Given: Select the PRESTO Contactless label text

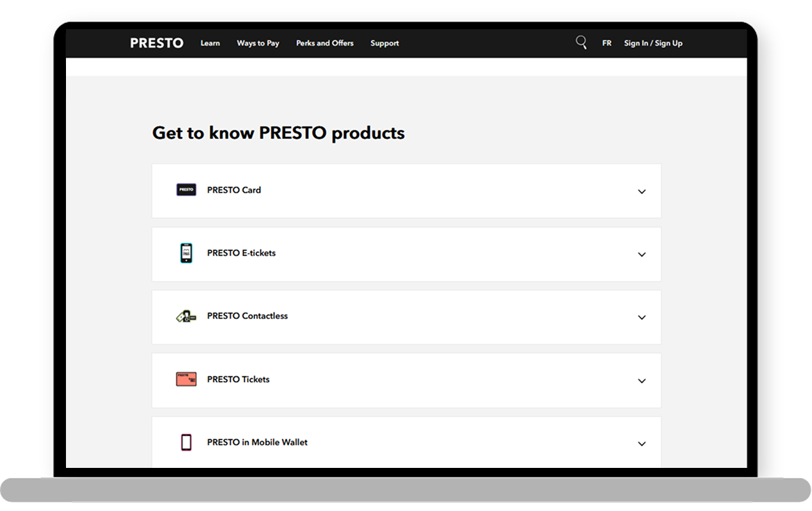Looking at the screenshot, I should [247, 316].
